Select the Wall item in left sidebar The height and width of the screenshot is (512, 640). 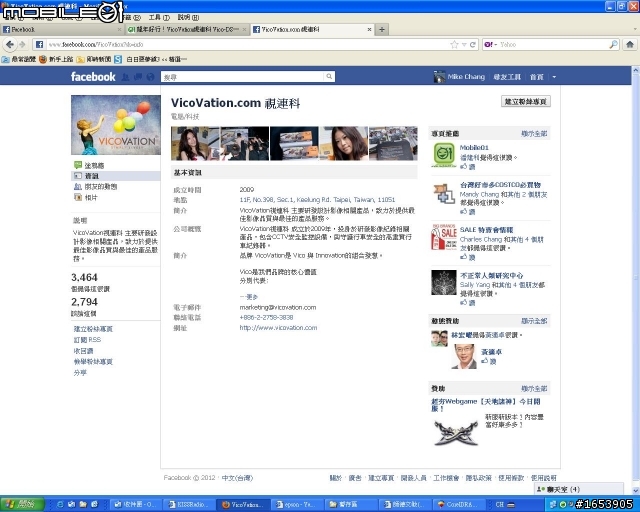[94, 165]
